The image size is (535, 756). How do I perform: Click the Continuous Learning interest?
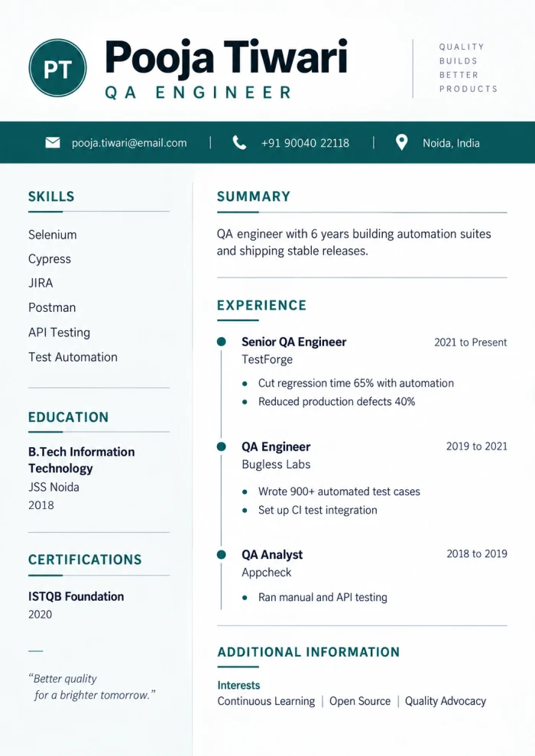266,702
